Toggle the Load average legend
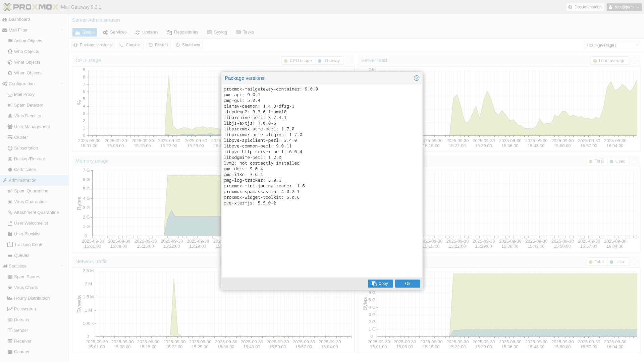The width and height of the screenshot is (644, 362). pos(610,60)
